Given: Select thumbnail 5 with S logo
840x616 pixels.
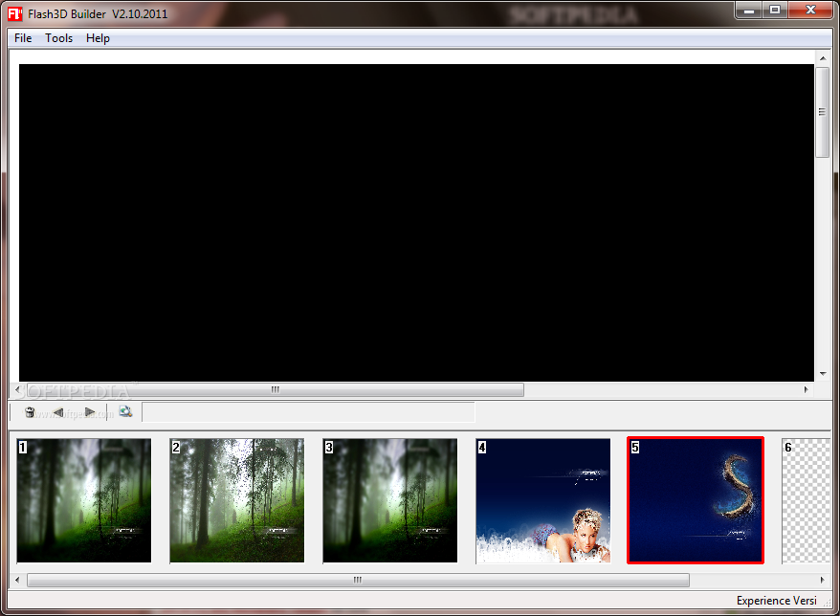Looking at the screenshot, I should point(696,500).
